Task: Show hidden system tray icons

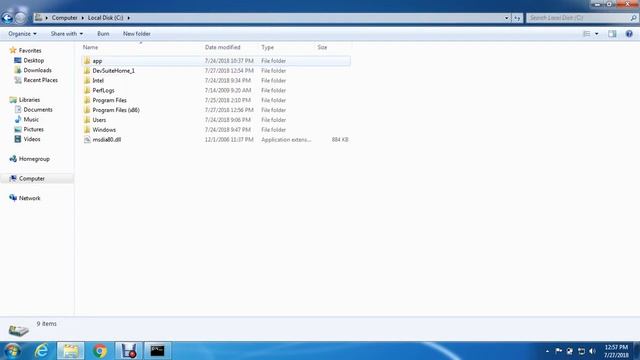Action: coord(547,351)
